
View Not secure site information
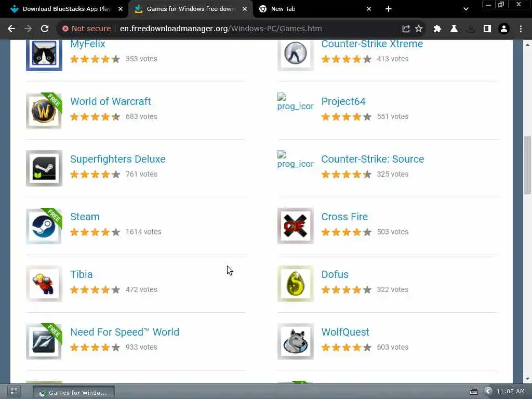click(87, 29)
